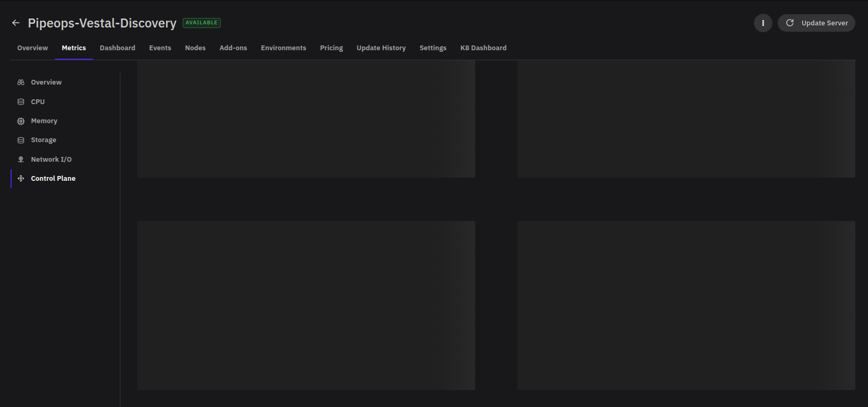Switch to the Metrics tab
Screen dimensions: 868x407
point(74,48)
